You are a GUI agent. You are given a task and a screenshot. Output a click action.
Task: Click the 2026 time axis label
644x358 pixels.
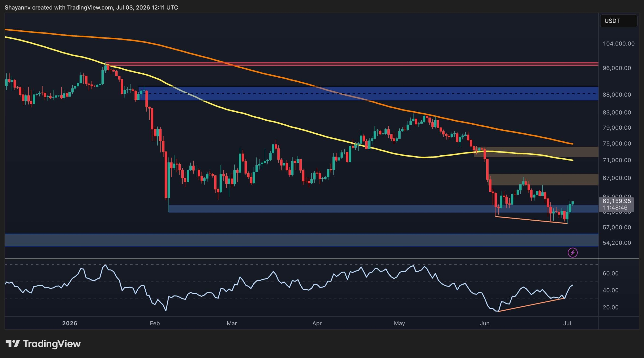pos(70,323)
